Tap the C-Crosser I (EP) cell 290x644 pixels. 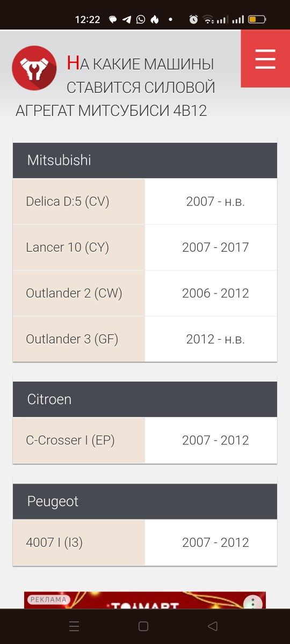pyautogui.click(x=79, y=440)
